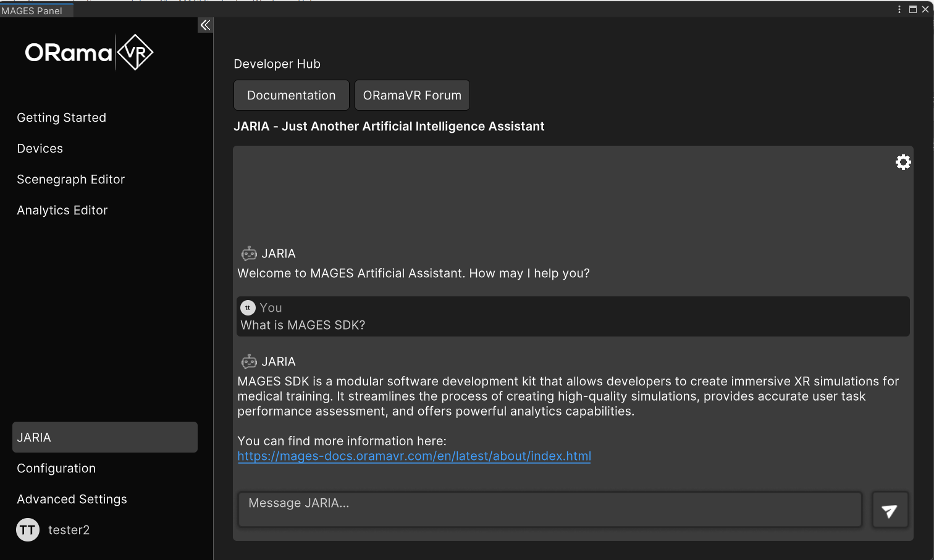Image resolution: width=934 pixels, height=560 pixels.
Task: Click the tt avatar next to You
Action: [248, 307]
